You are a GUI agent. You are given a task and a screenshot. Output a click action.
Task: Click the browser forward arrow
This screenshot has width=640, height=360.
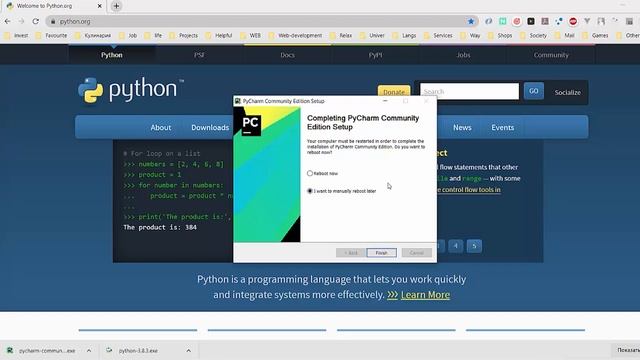coord(21,21)
